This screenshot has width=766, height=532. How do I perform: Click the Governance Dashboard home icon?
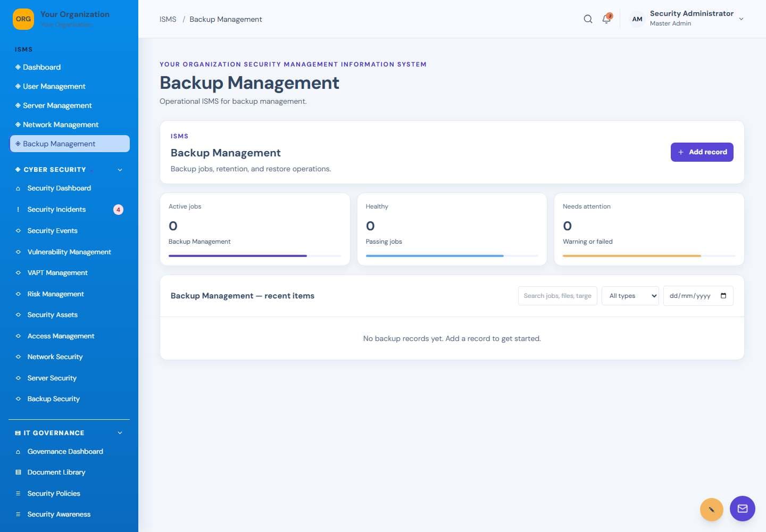[x=18, y=452]
